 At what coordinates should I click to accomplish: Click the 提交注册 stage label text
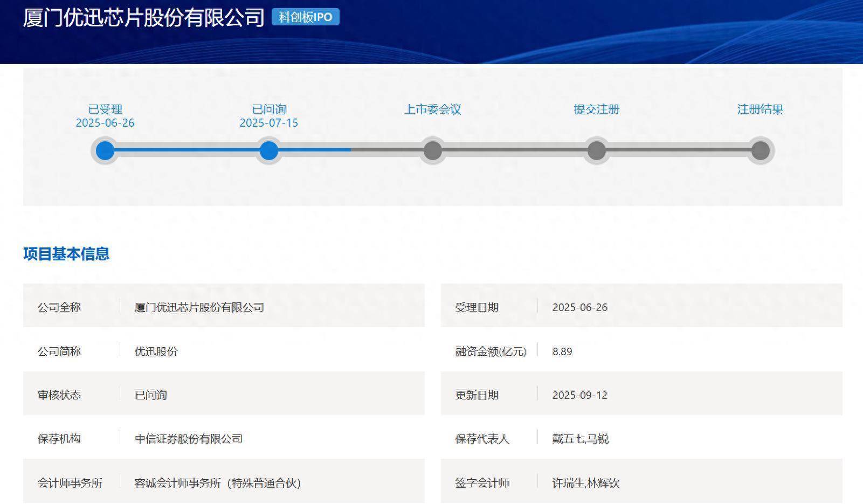click(x=596, y=109)
